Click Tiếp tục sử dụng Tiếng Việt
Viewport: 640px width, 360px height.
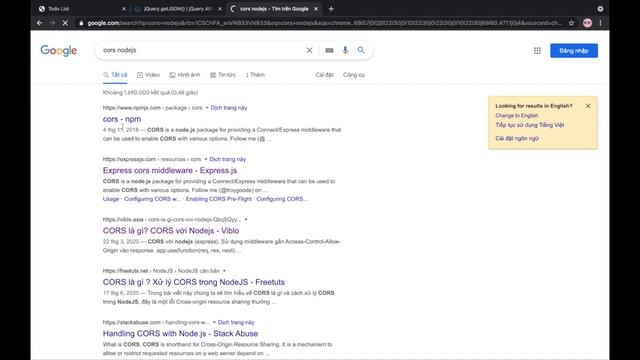(530, 125)
